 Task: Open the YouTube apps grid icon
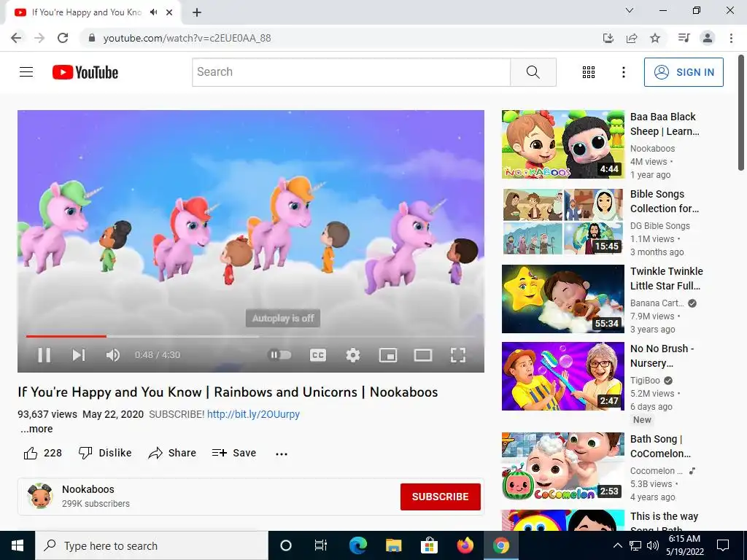(589, 72)
